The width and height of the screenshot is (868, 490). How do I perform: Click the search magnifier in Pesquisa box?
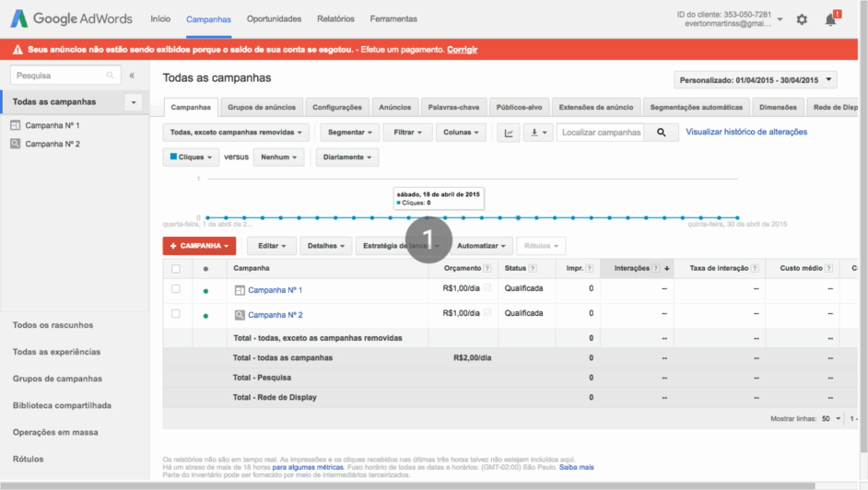(x=111, y=76)
